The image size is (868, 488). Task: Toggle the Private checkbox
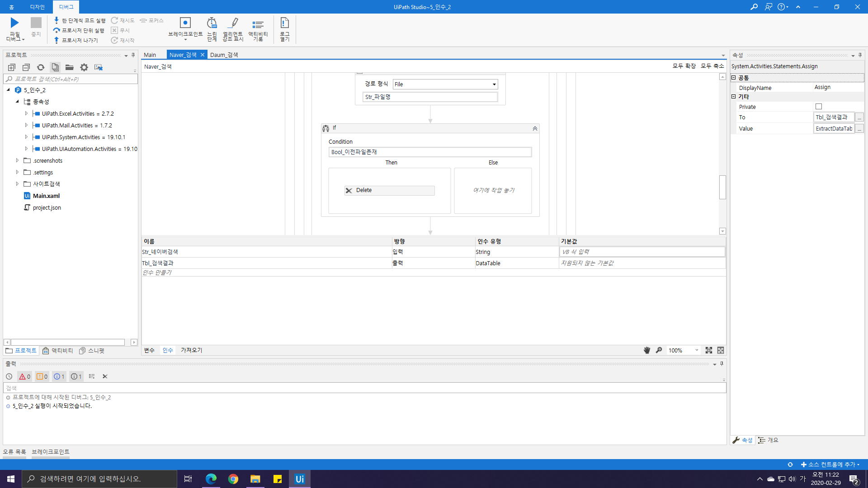pyautogui.click(x=818, y=107)
